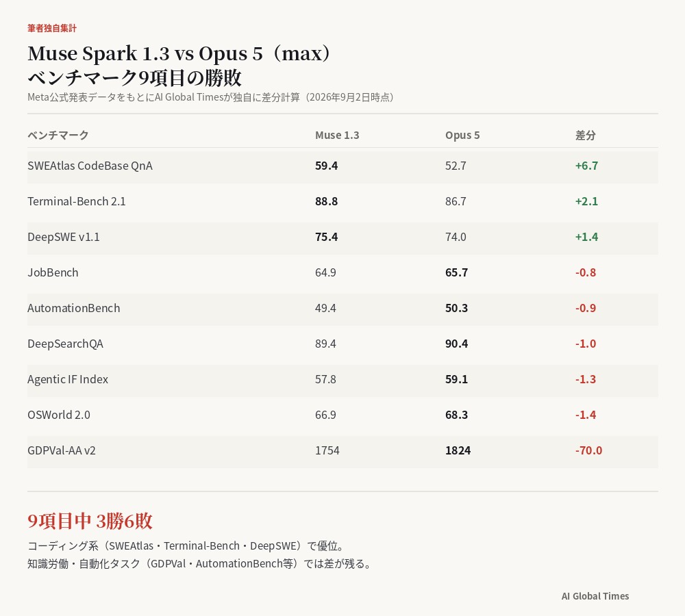
Task: Click the 57.8 Muse score cell
Action: pyautogui.click(x=325, y=379)
